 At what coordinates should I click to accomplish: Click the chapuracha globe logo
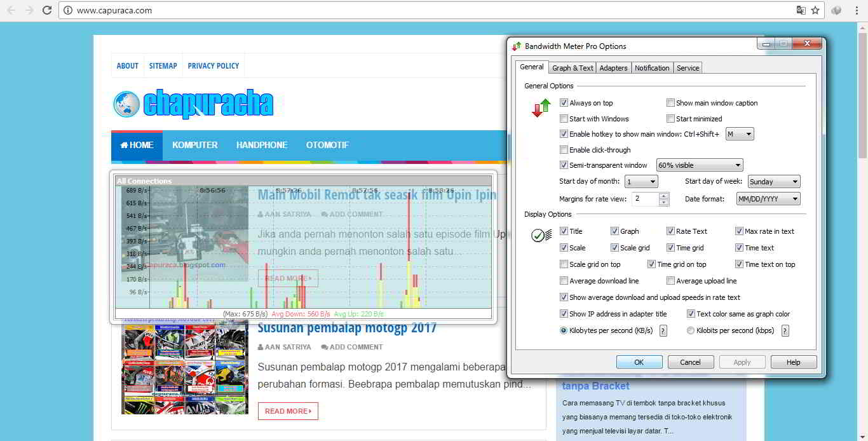tap(126, 105)
